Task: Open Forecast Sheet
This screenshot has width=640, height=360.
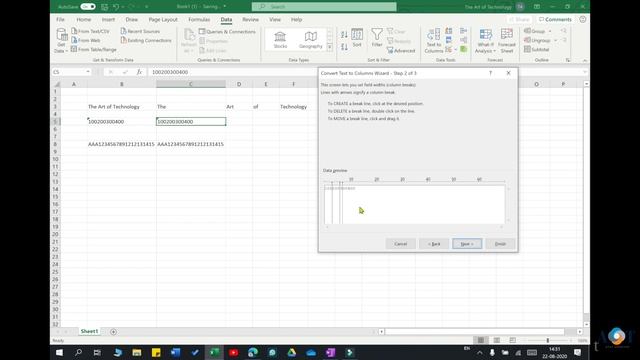Action: coord(507,40)
